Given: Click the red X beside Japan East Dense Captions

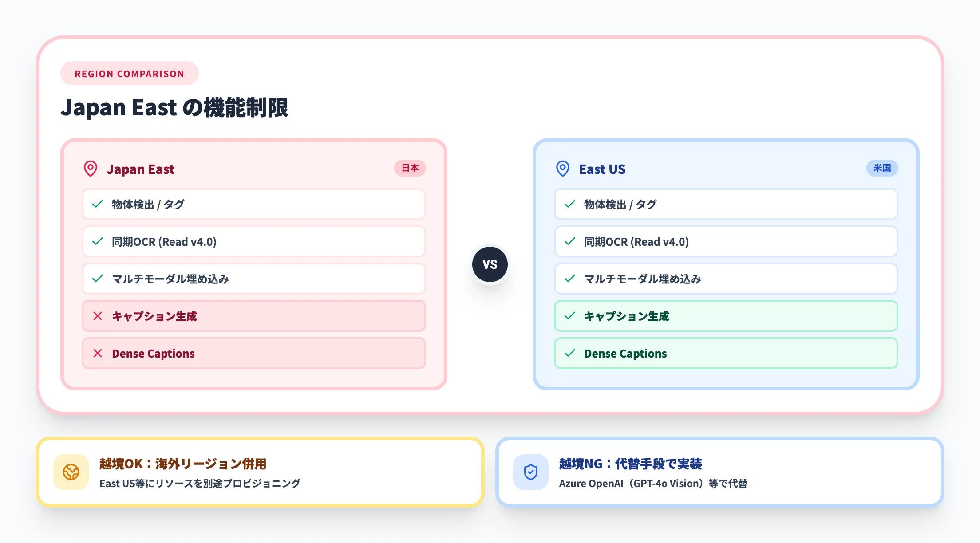Looking at the screenshot, I should click(x=98, y=353).
